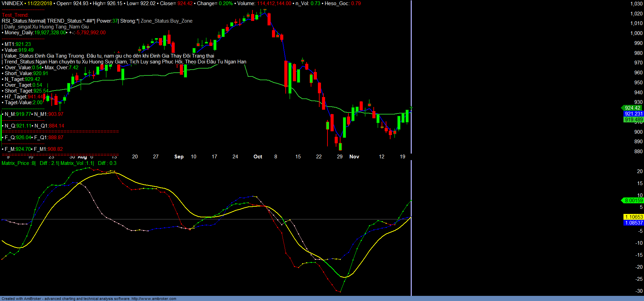This screenshot has height=301, width=644.
Task: Click the Volume value in header
Action: tap(274, 3)
